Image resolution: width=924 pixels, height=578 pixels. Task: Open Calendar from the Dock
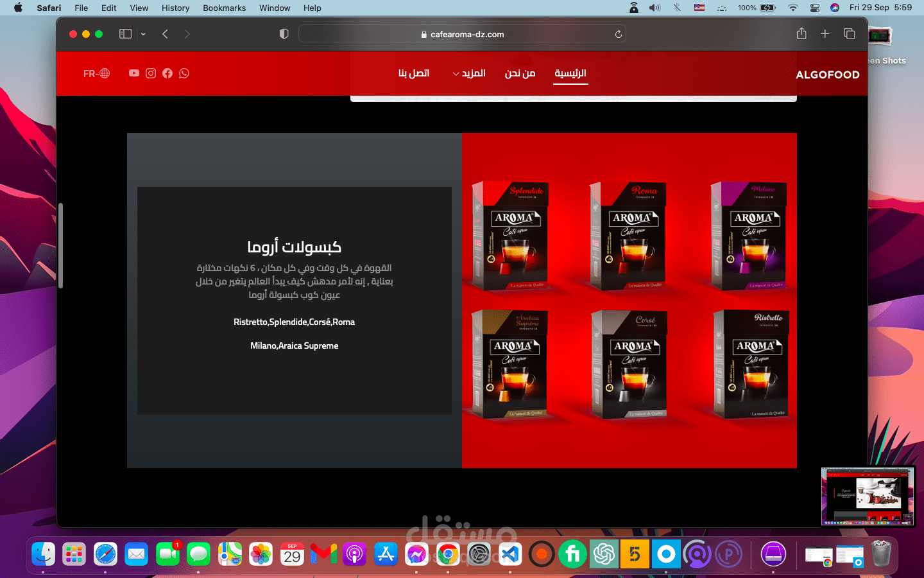[x=293, y=554]
